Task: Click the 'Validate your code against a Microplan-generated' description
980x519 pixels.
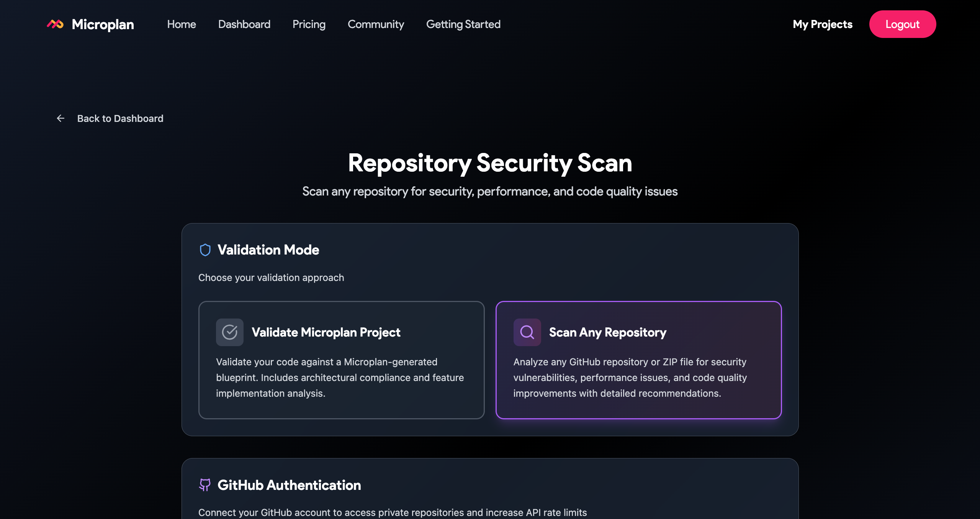Action: coord(340,378)
